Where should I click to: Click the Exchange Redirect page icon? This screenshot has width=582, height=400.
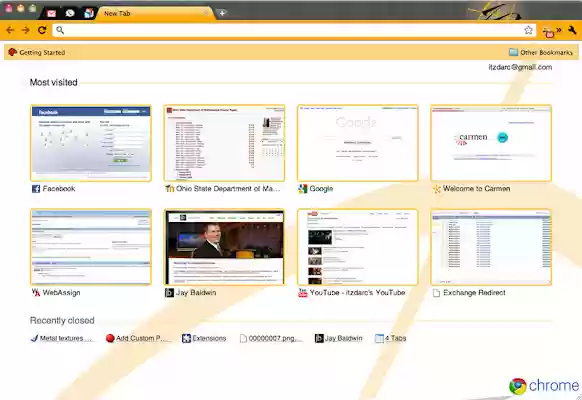click(436, 293)
